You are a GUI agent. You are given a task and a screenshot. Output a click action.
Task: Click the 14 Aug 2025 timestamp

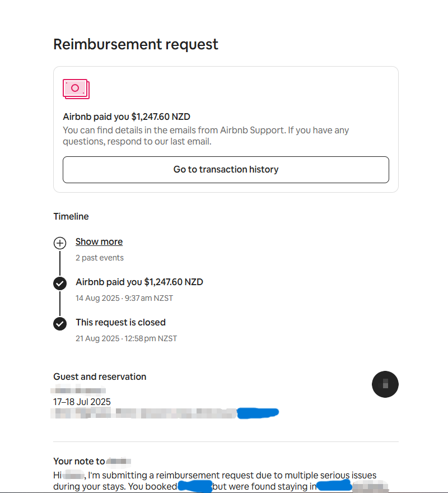[124, 298]
